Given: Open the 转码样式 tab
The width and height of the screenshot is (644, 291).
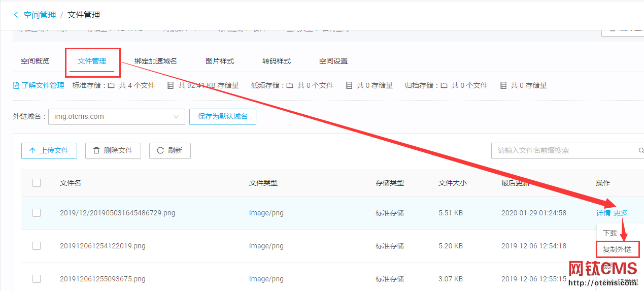Looking at the screenshot, I should click(x=277, y=61).
